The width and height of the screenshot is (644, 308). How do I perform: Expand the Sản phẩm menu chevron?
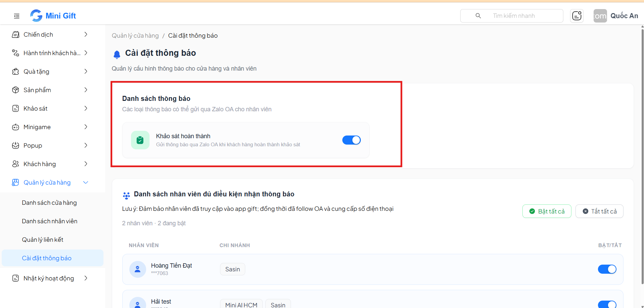tap(86, 90)
